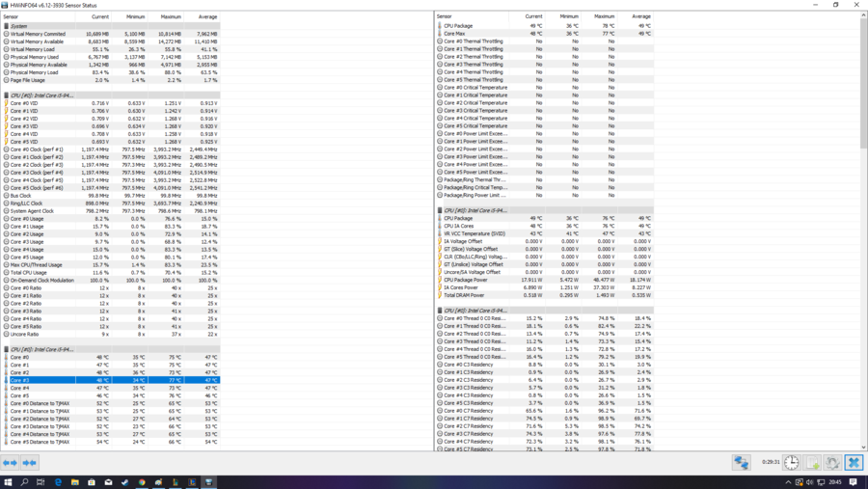
Task: Select the Uncore Ratio row
Action: (x=111, y=334)
